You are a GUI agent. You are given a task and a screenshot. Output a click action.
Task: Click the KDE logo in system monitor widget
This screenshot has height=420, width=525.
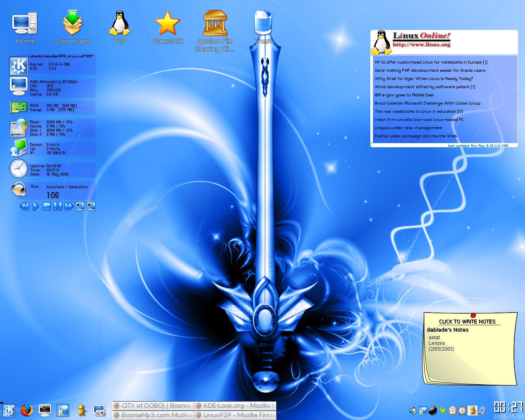[x=18, y=66]
